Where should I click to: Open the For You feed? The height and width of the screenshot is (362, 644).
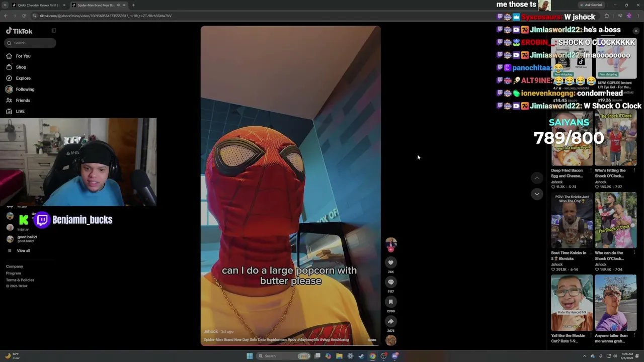18,56
